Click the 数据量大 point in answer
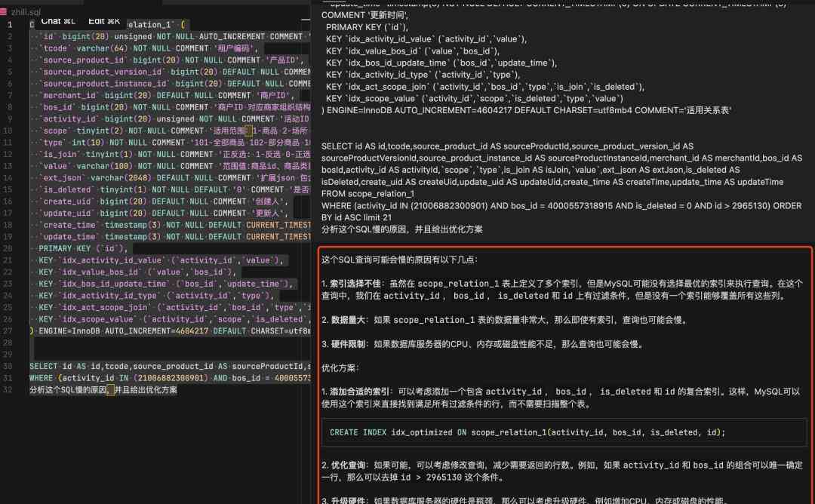The width and height of the screenshot is (815, 504). pos(506,320)
